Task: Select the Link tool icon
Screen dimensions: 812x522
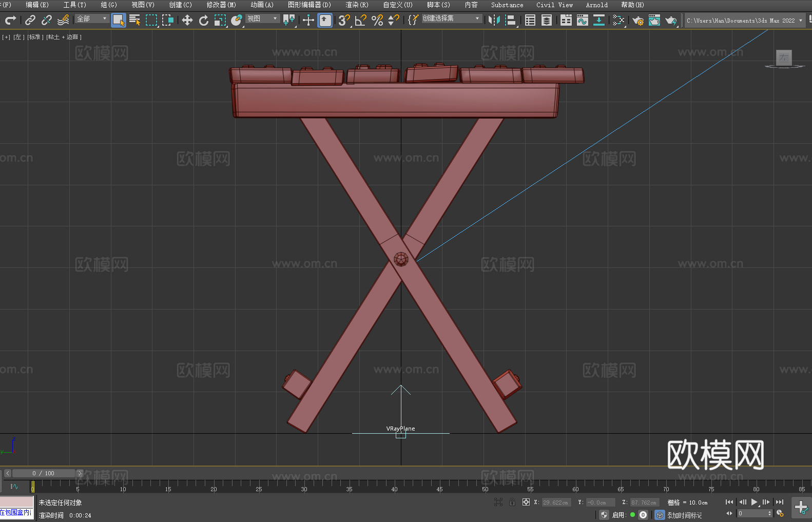Action: point(30,20)
